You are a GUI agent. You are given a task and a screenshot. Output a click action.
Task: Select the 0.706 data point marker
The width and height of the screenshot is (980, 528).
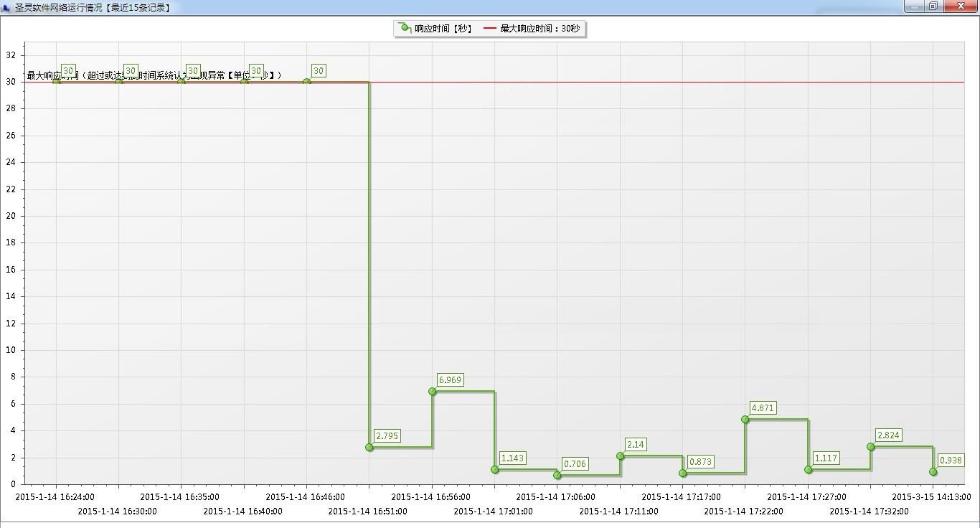[x=557, y=476]
